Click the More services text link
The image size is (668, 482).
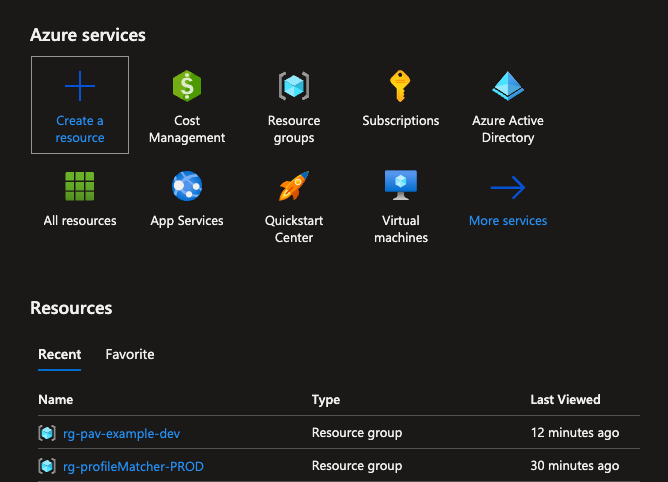pos(508,221)
